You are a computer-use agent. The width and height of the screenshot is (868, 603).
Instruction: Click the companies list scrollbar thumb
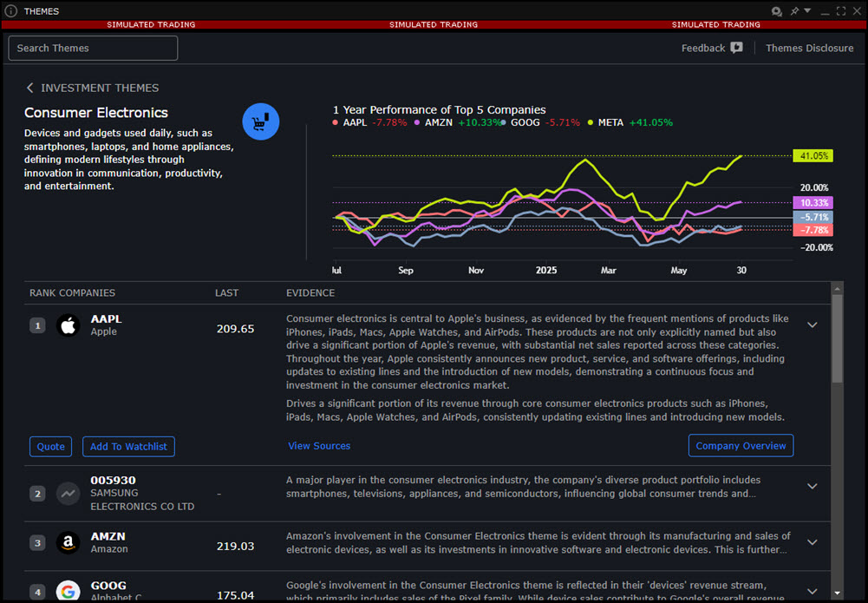837,338
